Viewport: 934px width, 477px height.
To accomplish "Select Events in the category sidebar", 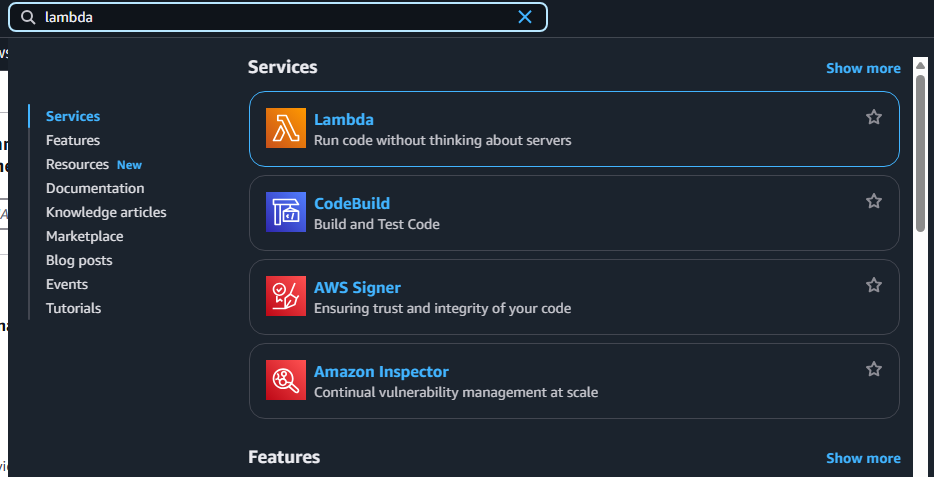I will [67, 284].
